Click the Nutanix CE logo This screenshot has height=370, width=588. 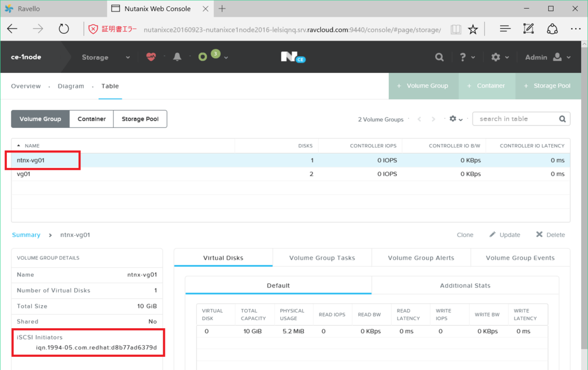293,57
